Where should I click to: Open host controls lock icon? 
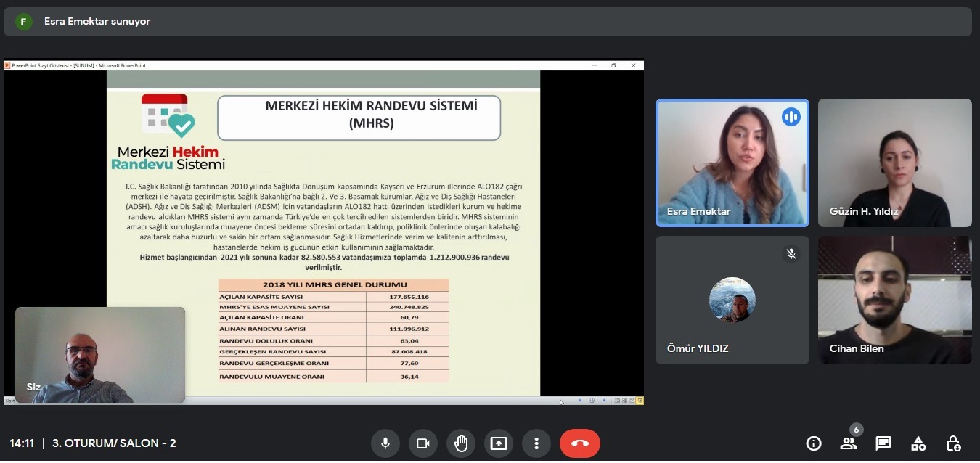click(954, 443)
